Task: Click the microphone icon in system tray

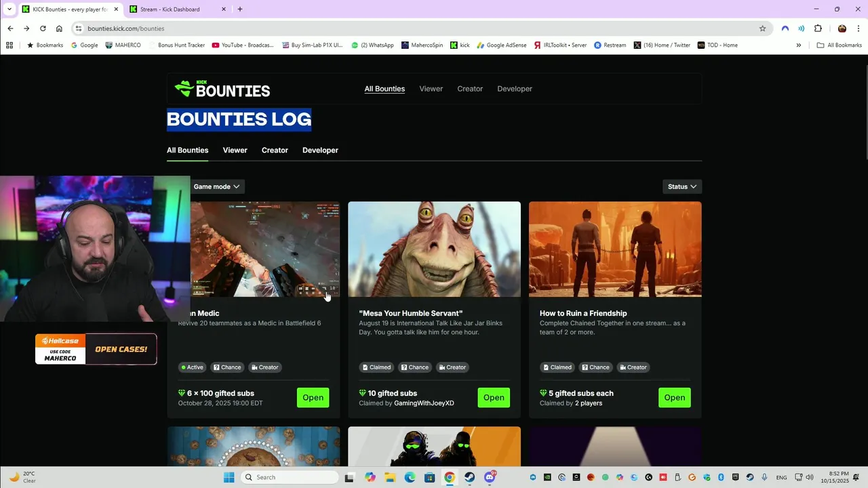Action: 764,477
